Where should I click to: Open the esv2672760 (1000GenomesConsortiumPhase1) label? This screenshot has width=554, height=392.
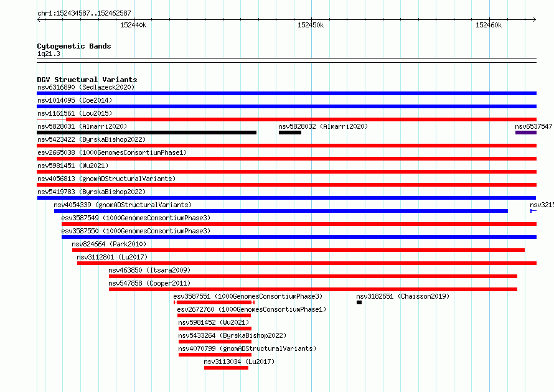coord(251,309)
